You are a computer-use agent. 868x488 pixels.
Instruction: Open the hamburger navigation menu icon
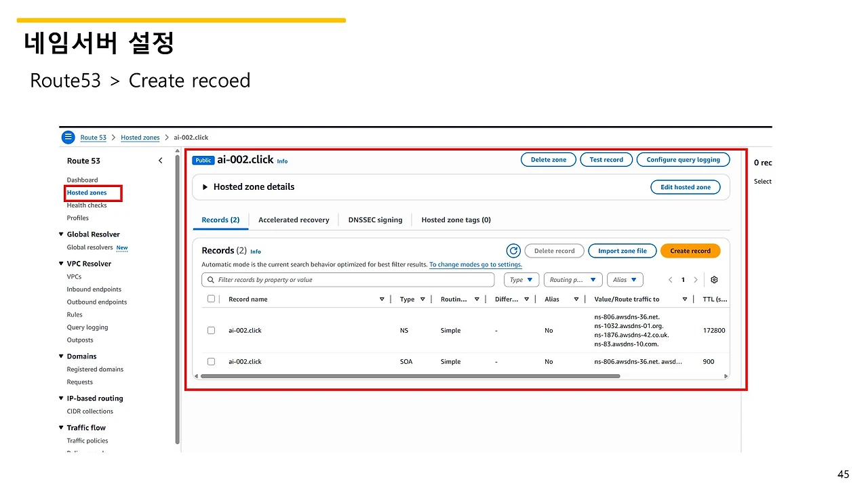pos(68,138)
